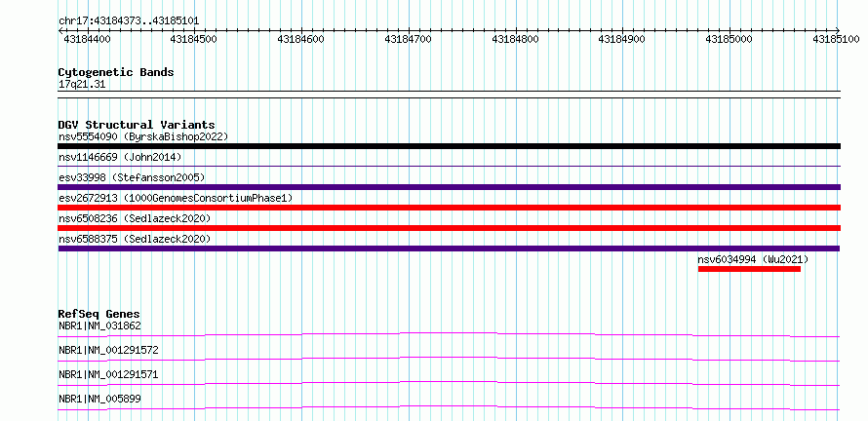This screenshot has width=868, height=421.
Task: Click the left arrowhead of the ruler
Action: coord(60,30)
